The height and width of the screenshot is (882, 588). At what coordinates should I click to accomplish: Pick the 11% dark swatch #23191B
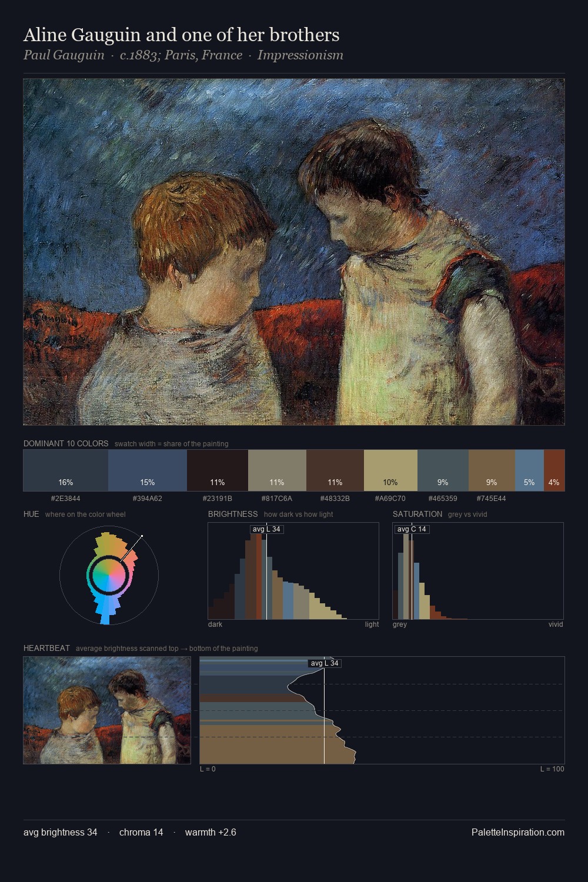pyautogui.click(x=218, y=470)
